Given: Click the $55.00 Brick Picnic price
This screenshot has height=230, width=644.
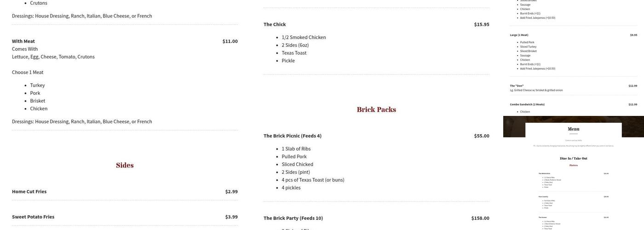Looking at the screenshot, I should [x=482, y=136].
